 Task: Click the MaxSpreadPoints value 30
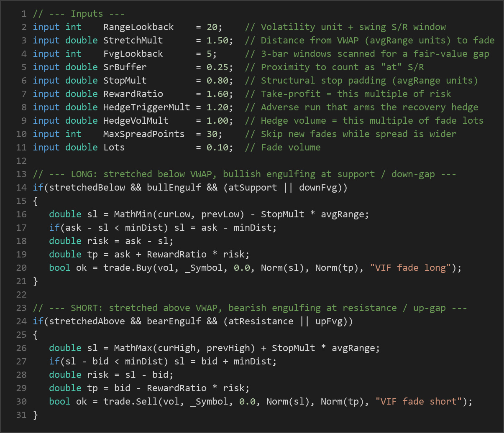(x=212, y=134)
